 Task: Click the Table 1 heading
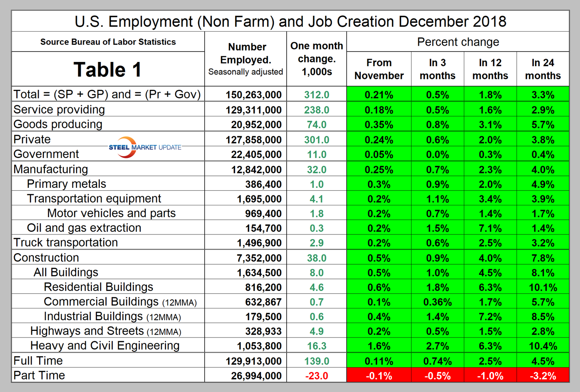click(x=107, y=69)
